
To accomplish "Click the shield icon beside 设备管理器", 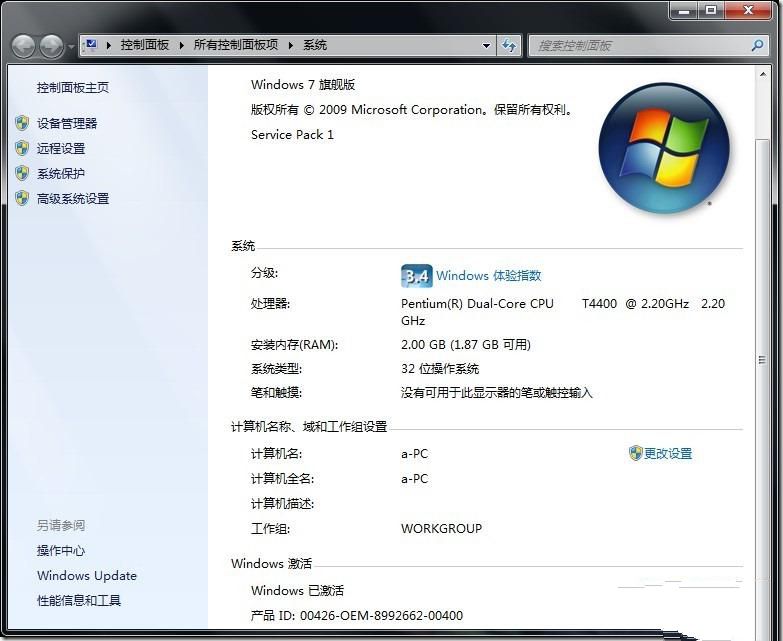I will click(x=22, y=123).
